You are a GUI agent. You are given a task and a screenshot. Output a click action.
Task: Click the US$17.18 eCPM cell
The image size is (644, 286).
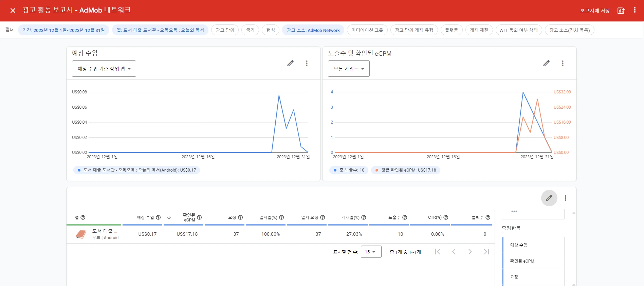[187, 234]
